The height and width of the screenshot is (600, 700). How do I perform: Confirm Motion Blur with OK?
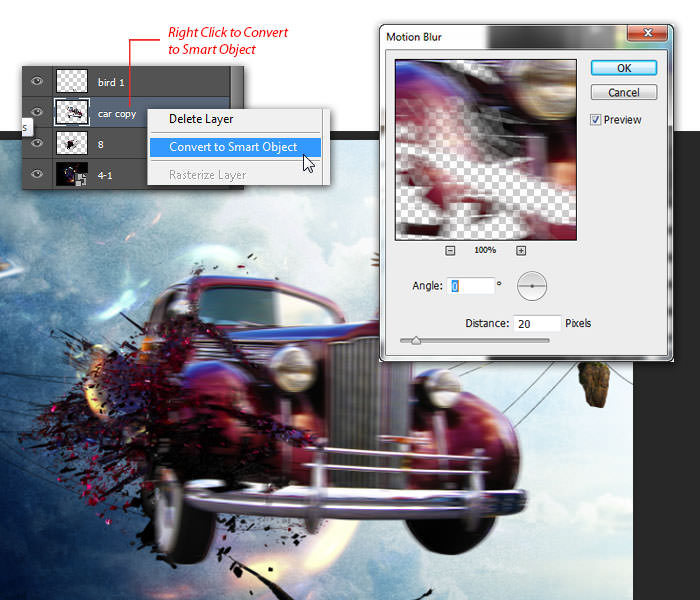pyautogui.click(x=624, y=68)
